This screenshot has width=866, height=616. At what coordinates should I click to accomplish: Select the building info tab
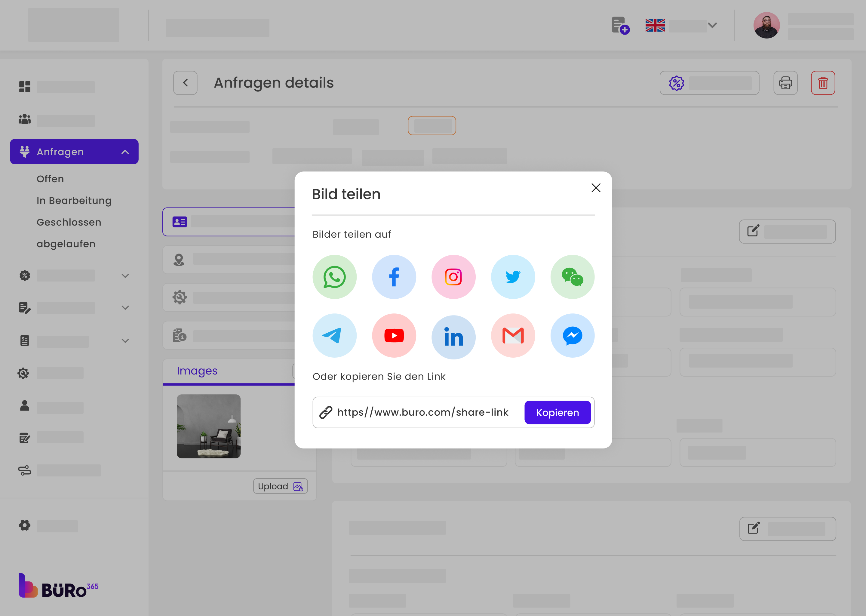pyautogui.click(x=229, y=335)
